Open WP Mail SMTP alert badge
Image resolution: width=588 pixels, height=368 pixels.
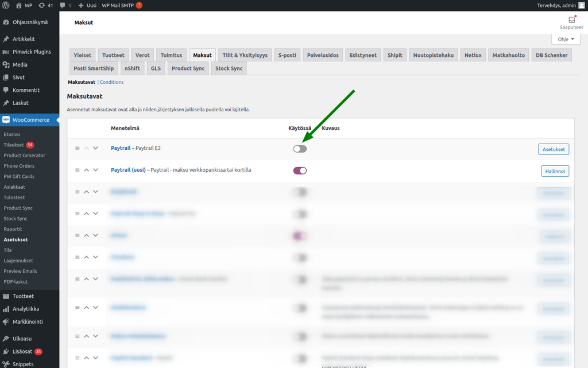pos(139,5)
